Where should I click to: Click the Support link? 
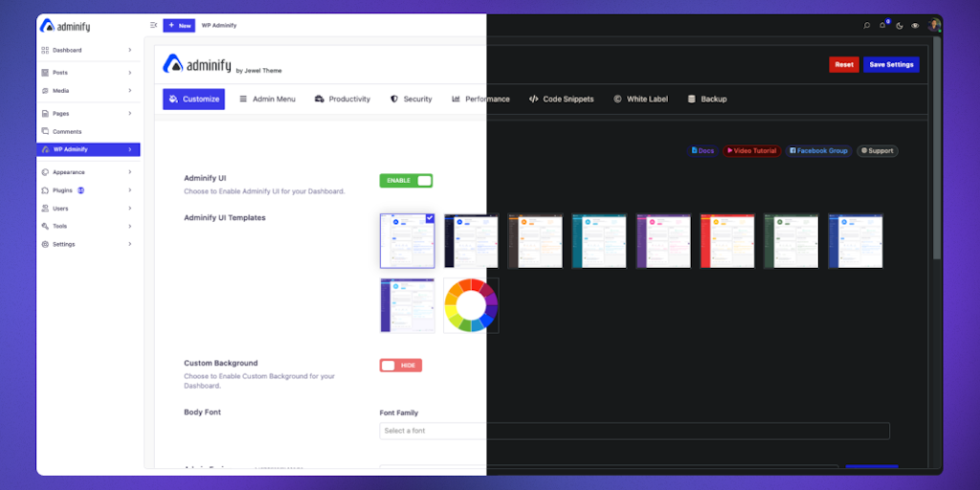pos(877,150)
